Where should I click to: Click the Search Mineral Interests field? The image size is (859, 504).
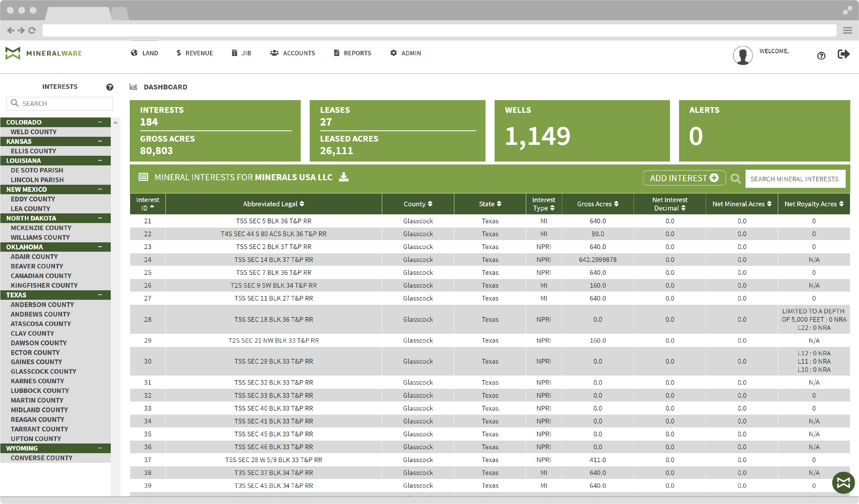click(x=795, y=179)
